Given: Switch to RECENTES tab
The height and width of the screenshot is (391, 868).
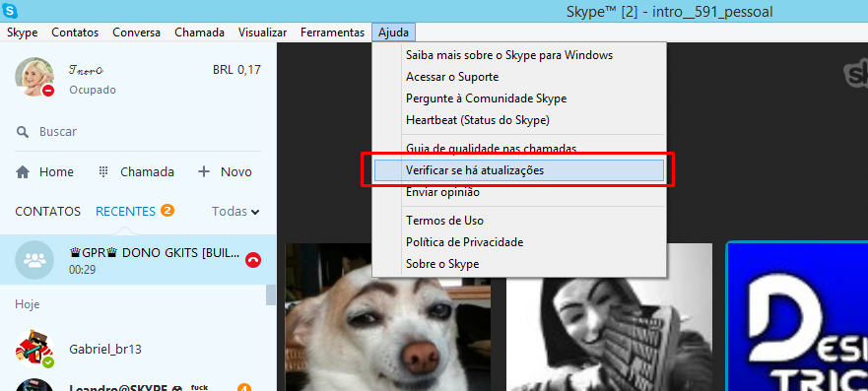Looking at the screenshot, I should pyautogui.click(x=125, y=212).
